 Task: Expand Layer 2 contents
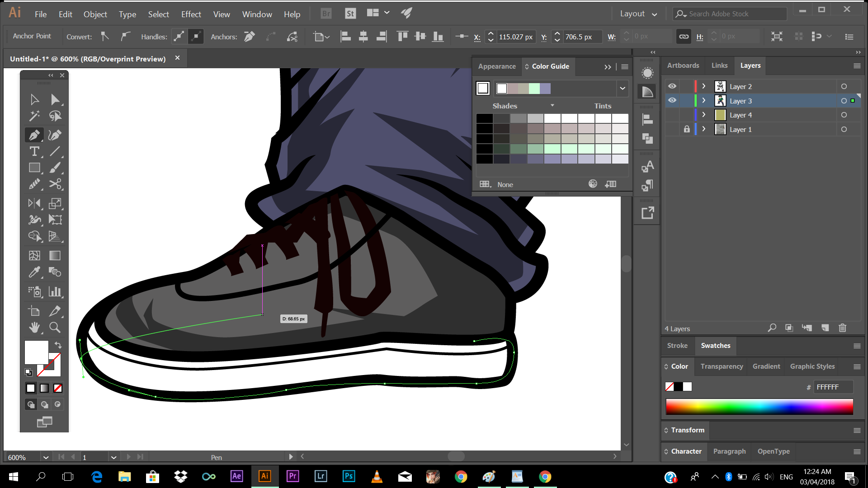[x=704, y=86]
